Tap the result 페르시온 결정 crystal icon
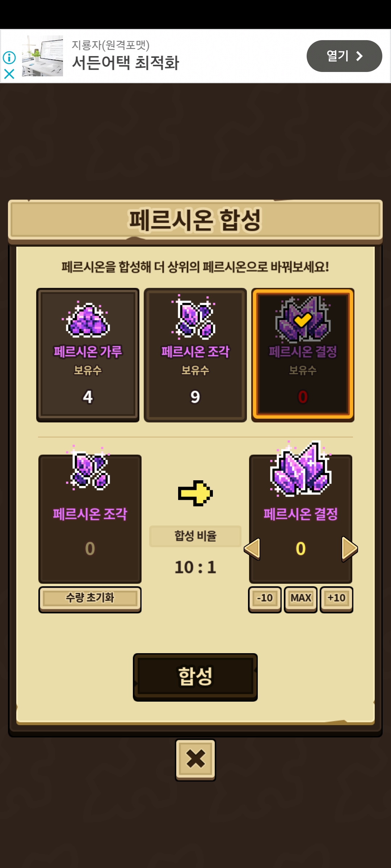391x868 pixels. pos(300,469)
